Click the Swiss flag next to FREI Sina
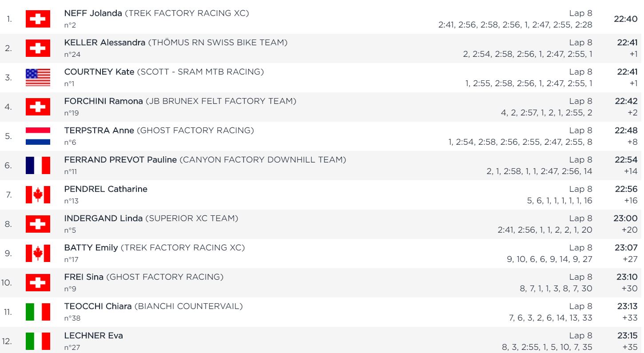This screenshot has height=353, width=644. (x=38, y=283)
